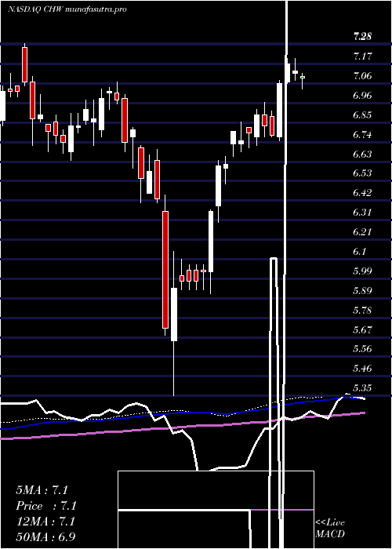The image size is (392, 549).
Task: Click the 6.74 price axis label
Action: pos(362,134)
